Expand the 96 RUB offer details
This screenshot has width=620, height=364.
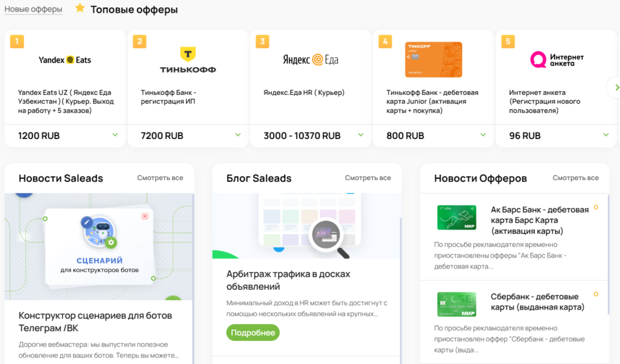click(x=605, y=135)
